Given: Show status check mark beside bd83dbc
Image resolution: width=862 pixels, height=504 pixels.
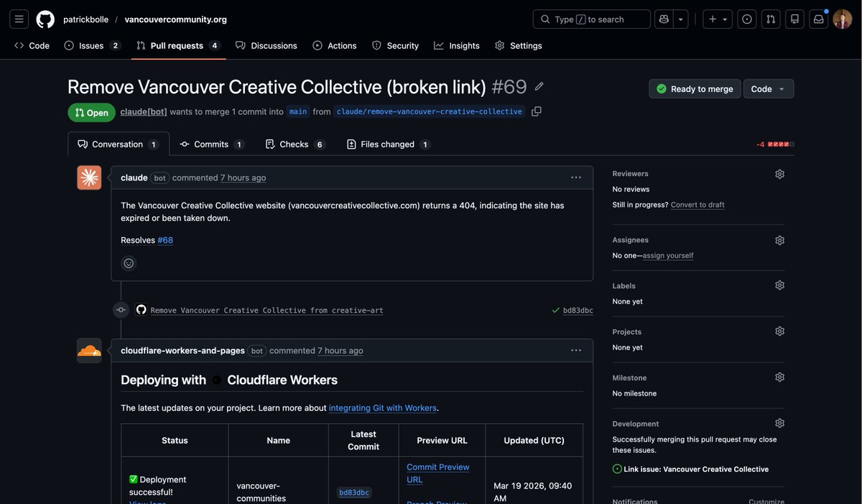Looking at the screenshot, I should [556, 311].
